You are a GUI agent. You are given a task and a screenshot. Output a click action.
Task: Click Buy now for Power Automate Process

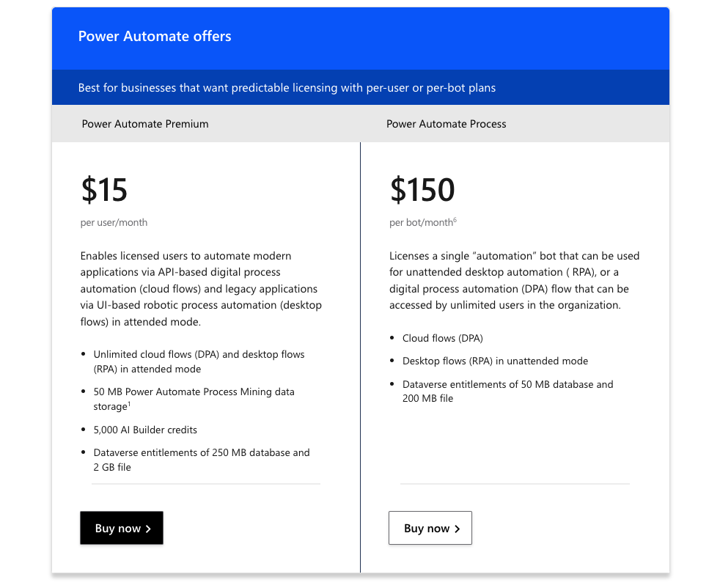pos(430,528)
